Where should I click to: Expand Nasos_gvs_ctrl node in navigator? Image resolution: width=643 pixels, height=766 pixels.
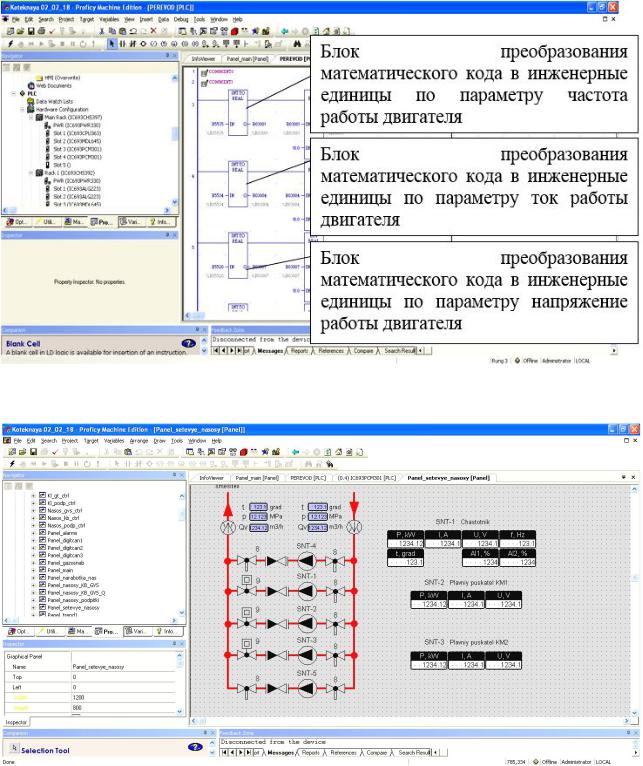pos(33,511)
